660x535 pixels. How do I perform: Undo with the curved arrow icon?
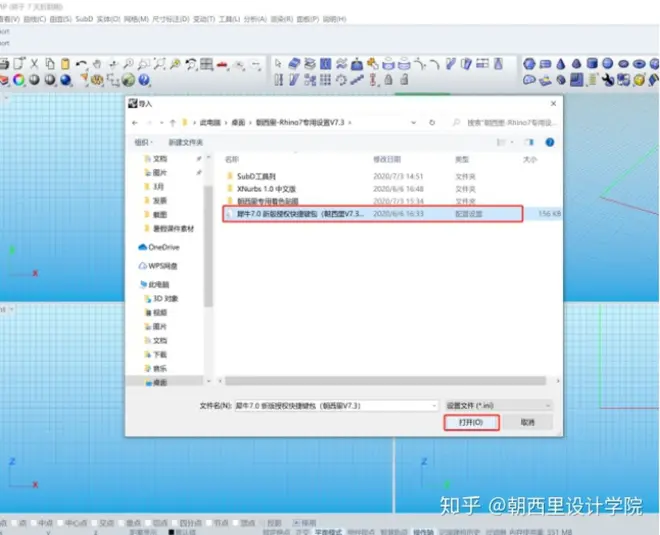pos(81,64)
